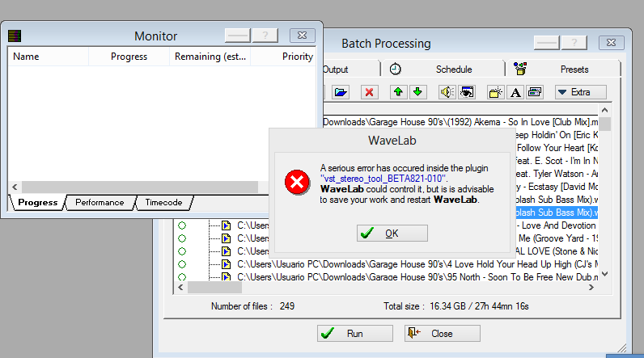Click the file list horizontal scrollbar thumb
This screenshot has width=644, height=358.
215,288
